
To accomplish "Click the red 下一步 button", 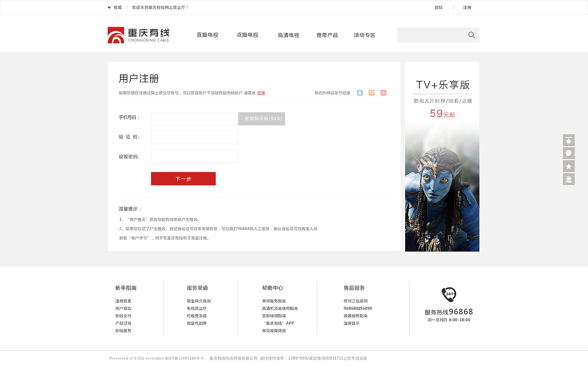I will (183, 179).
